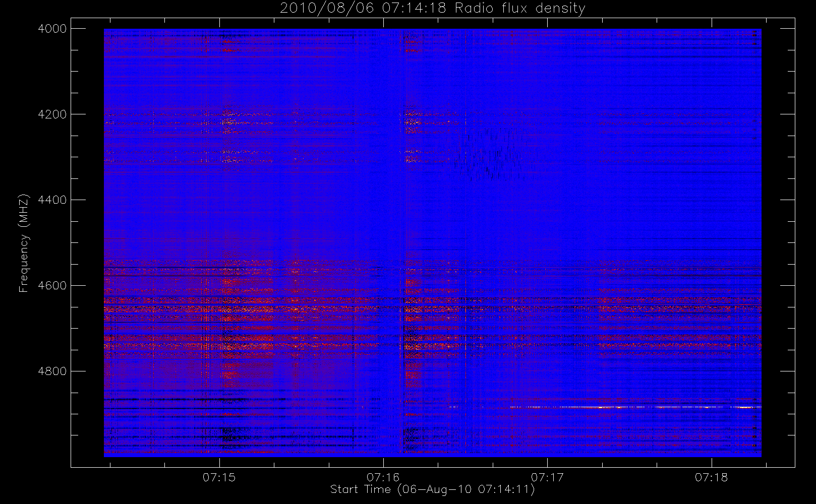Click the plot title "2010/08/06 07:14:18 Radio flux density"
Screen dimensions: 816x504
point(432,8)
